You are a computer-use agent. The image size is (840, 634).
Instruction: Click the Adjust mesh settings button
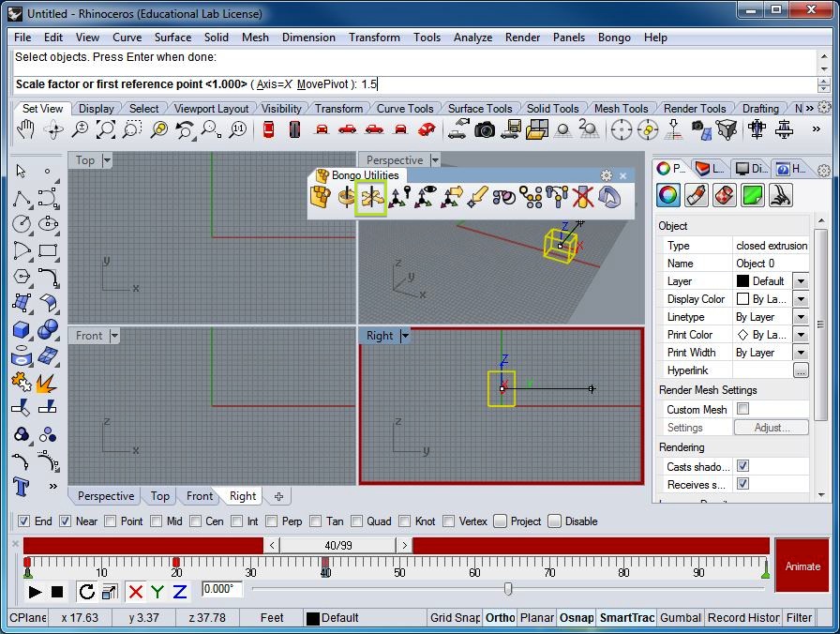(772, 428)
